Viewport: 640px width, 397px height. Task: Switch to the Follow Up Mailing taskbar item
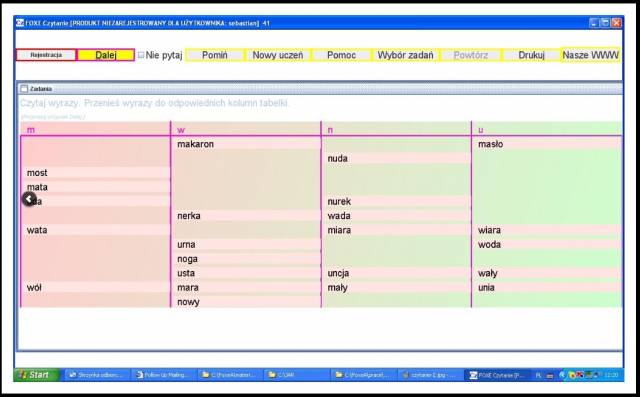point(163,375)
